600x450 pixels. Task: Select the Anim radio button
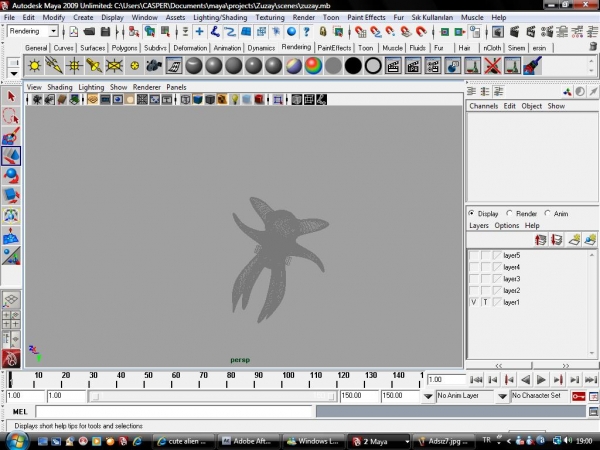click(548, 213)
